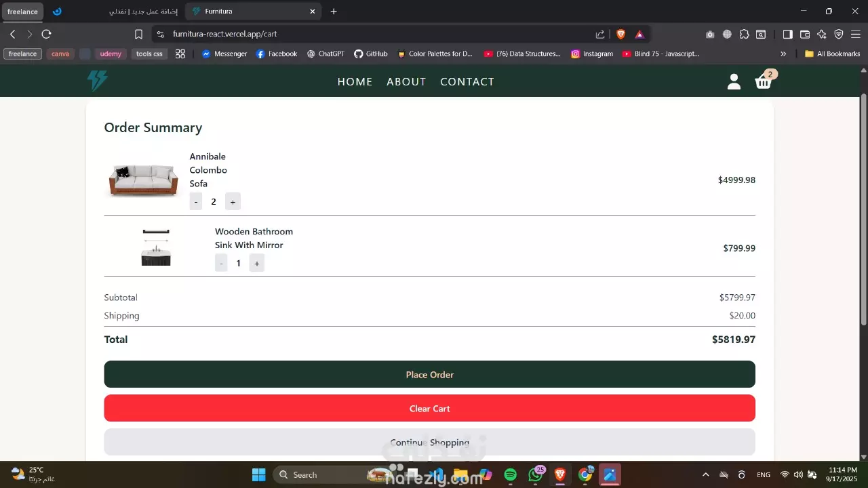Open the udemy bookmark group

(x=110, y=54)
